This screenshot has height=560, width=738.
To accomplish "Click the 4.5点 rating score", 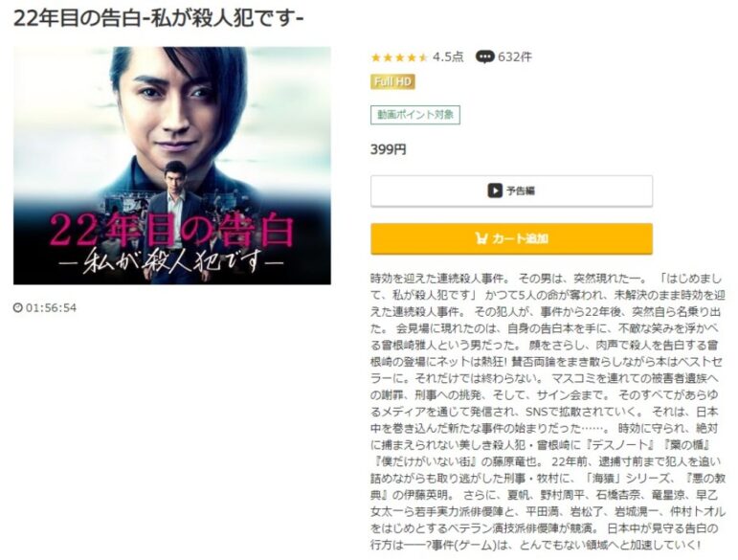I will (448, 56).
